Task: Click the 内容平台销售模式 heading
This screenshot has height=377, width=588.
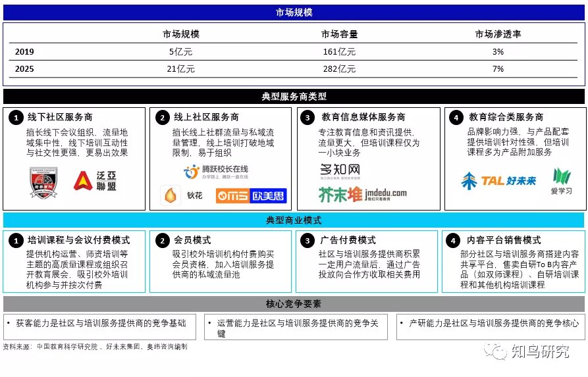Action: (504, 241)
